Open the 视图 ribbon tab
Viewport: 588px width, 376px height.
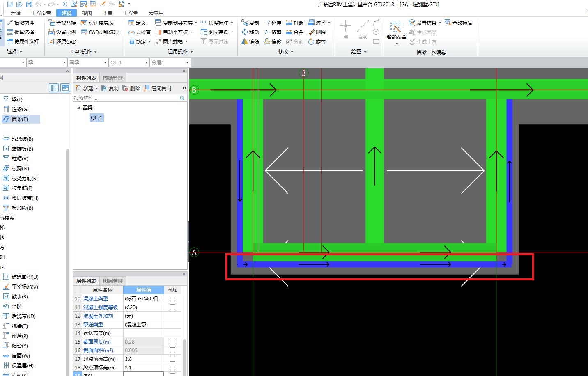(x=87, y=13)
